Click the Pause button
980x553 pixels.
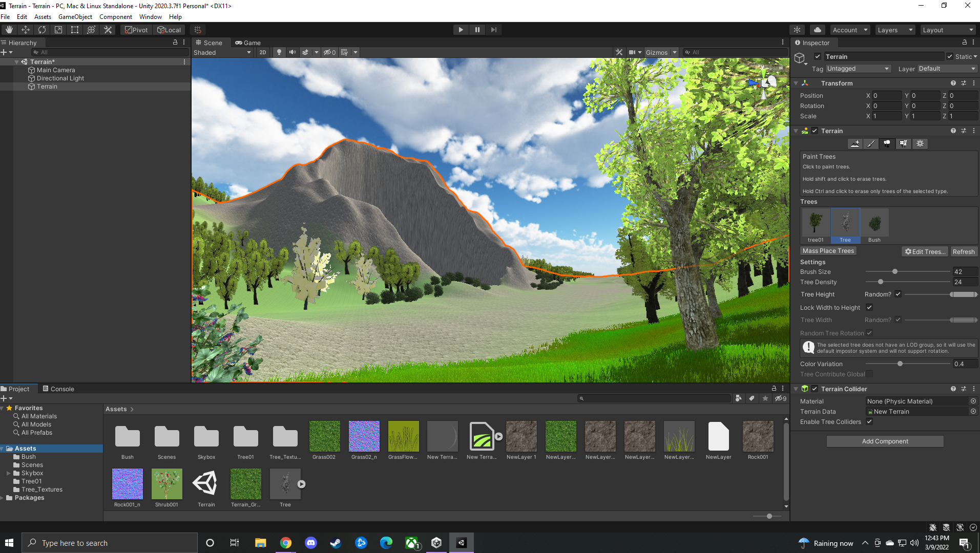click(x=477, y=30)
